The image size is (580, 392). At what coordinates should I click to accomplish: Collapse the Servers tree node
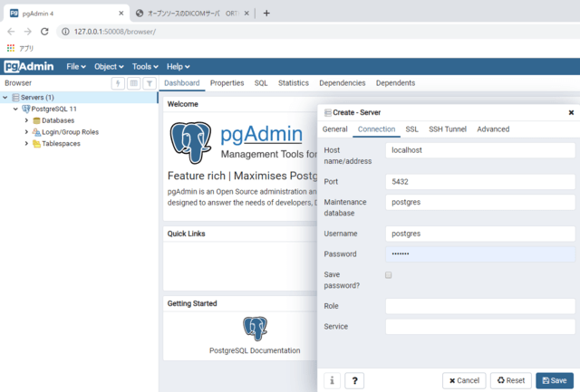point(5,97)
